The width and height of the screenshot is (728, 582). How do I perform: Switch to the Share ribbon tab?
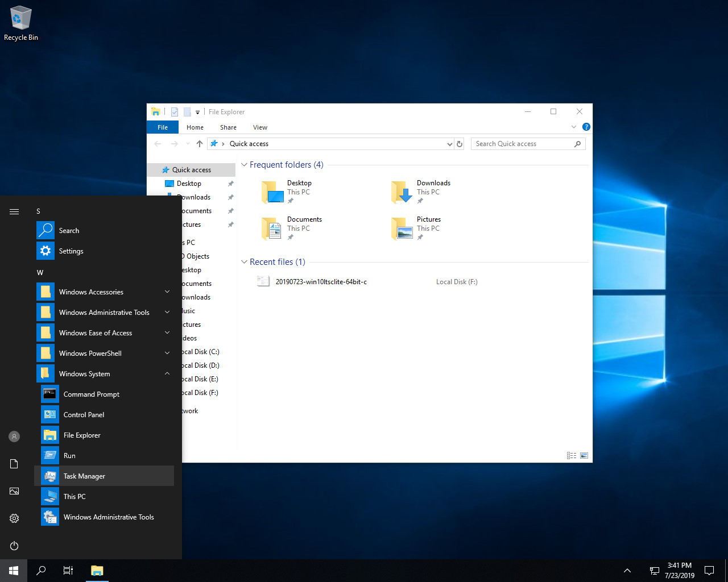228,127
